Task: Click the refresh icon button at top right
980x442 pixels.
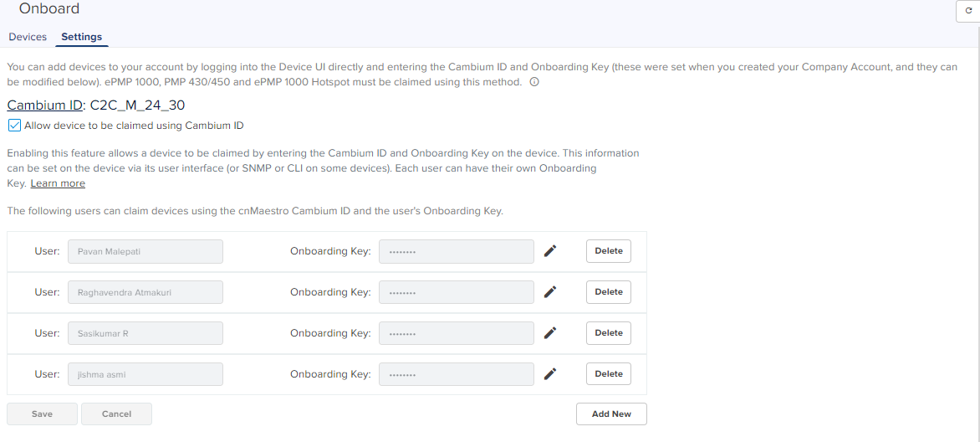Action: pyautogui.click(x=968, y=11)
